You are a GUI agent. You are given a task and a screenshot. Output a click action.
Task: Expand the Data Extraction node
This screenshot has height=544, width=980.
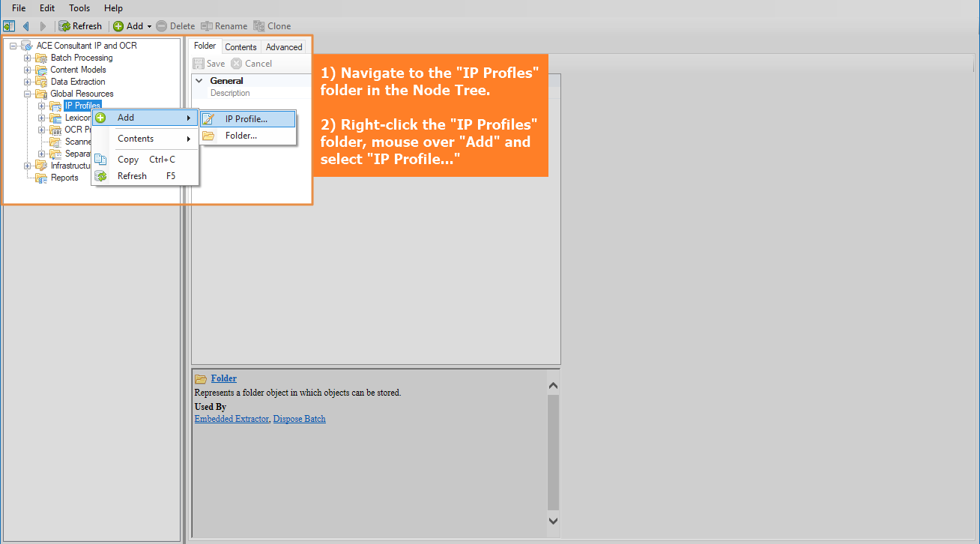coord(28,82)
